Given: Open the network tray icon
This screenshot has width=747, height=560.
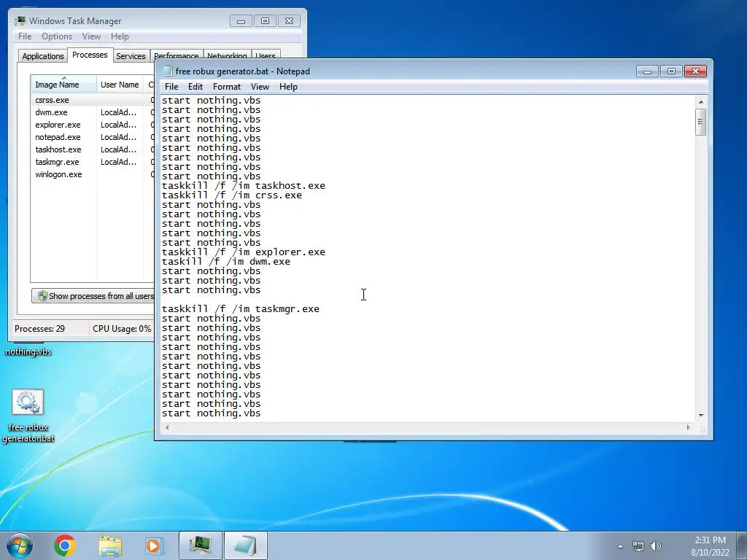Looking at the screenshot, I should point(638,546).
